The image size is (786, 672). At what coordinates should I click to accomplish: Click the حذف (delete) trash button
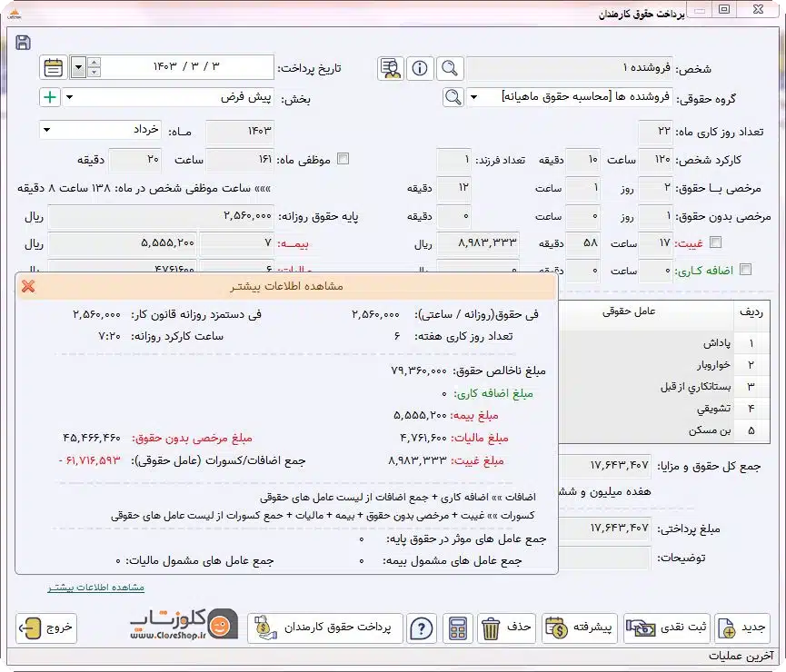pos(506,628)
